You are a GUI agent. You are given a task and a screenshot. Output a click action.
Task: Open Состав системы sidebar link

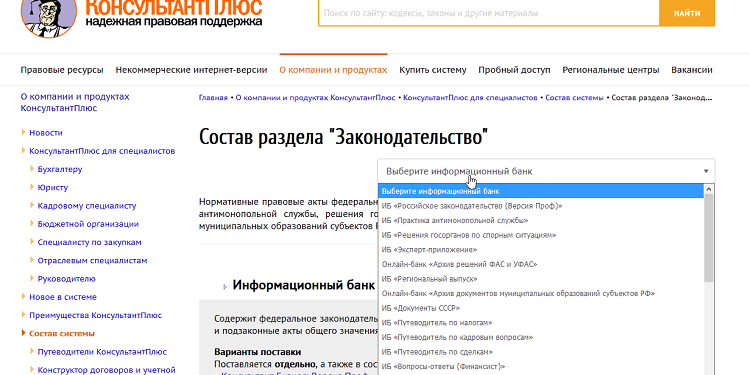click(x=62, y=333)
